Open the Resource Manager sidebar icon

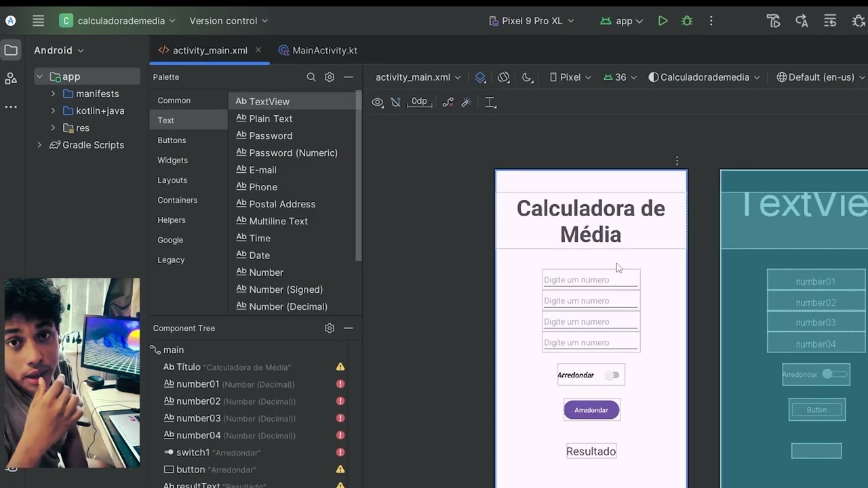coord(11,79)
